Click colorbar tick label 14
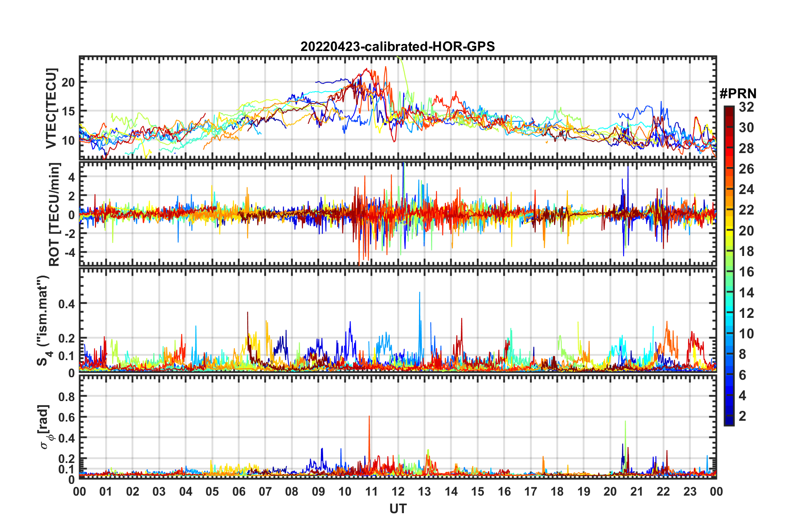 746,292
